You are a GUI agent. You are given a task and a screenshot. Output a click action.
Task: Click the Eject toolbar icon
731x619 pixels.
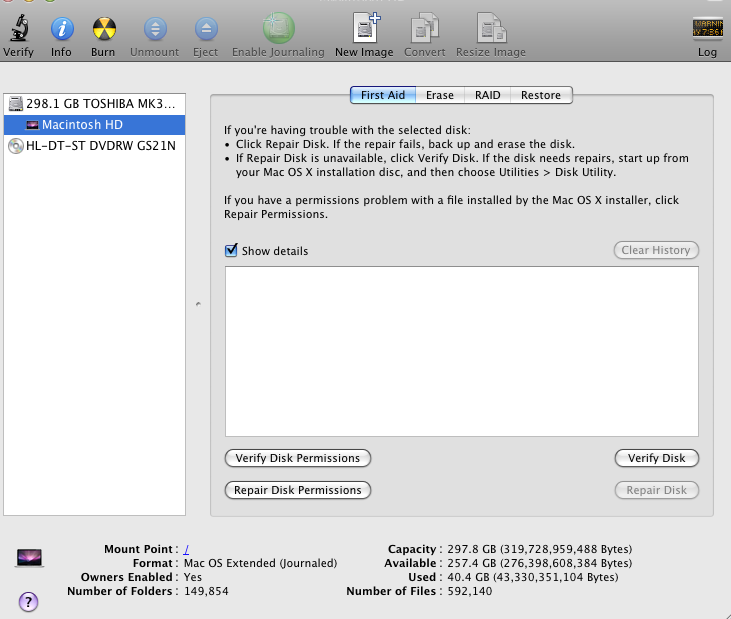coord(206,29)
